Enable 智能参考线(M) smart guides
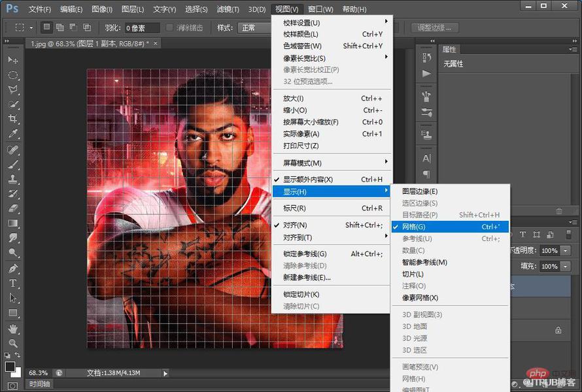This screenshot has width=582, height=392. click(451, 262)
